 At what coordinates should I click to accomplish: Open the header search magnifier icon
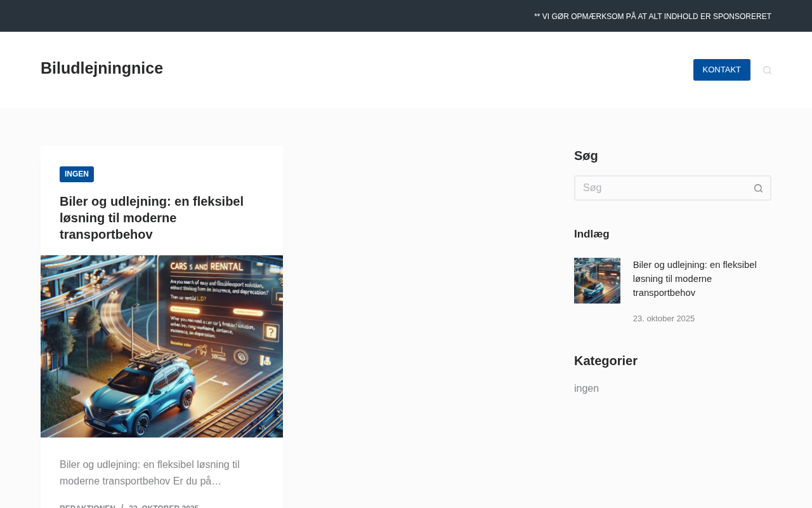(x=767, y=70)
